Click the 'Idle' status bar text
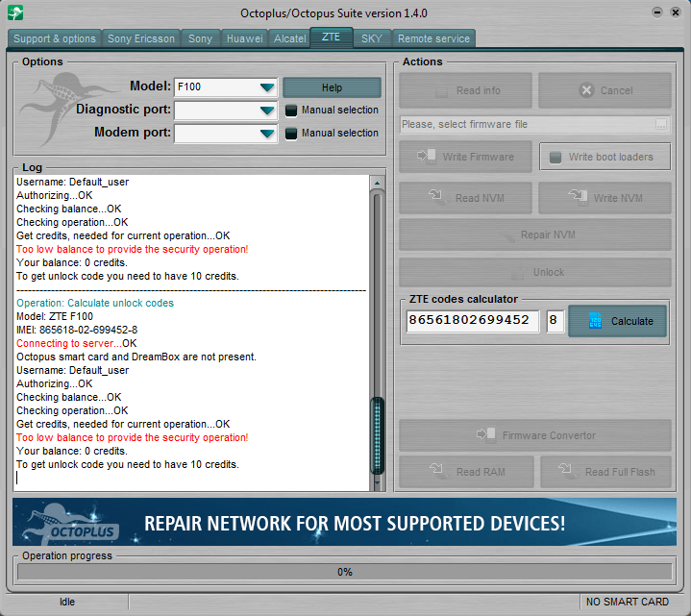 [x=67, y=602]
